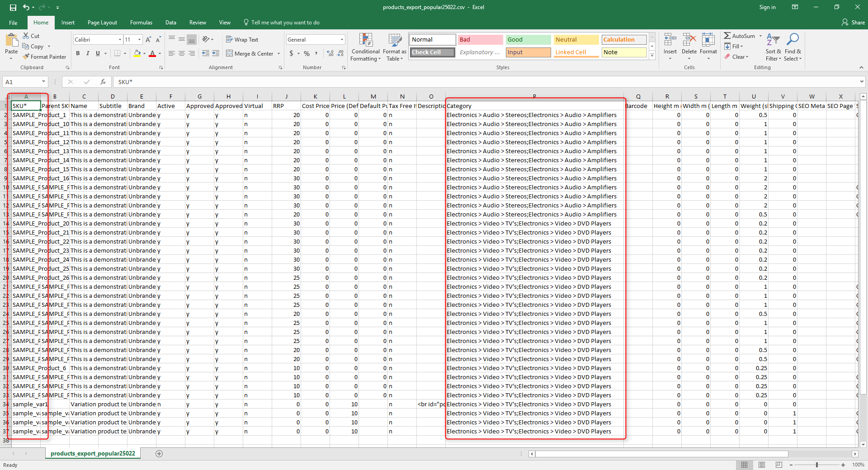The image size is (868, 470).
Task: Open the font name Calibri dropdown
Action: coord(120,40)
